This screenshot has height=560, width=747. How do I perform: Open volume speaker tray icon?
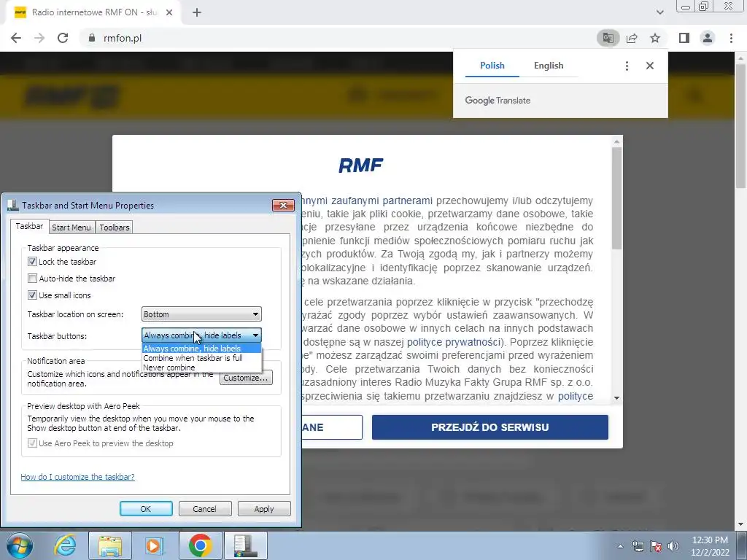673,546
